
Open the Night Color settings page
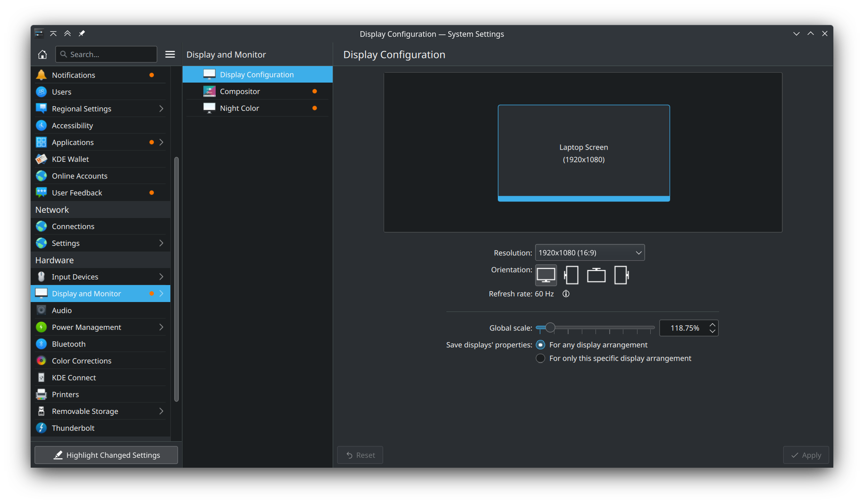coord(239,108)
